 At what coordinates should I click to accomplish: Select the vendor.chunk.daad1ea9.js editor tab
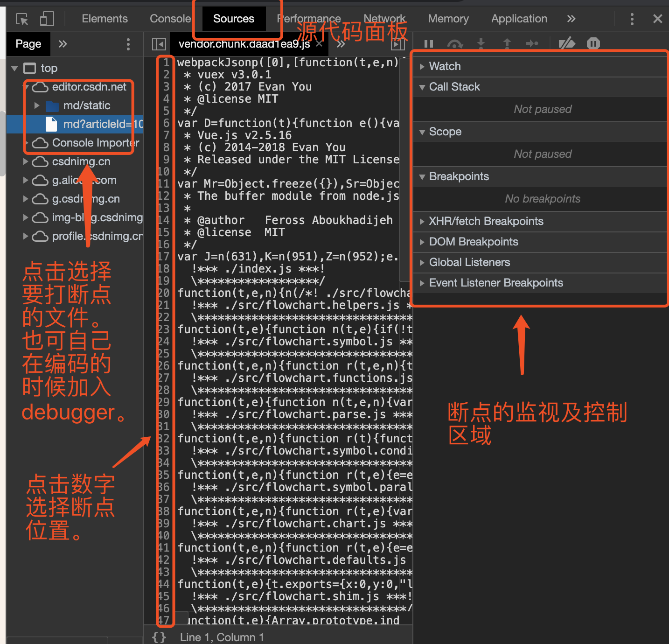pos(244,44)
